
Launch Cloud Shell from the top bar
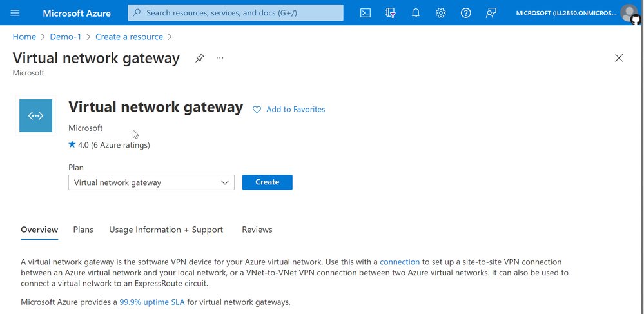(365, 13)
